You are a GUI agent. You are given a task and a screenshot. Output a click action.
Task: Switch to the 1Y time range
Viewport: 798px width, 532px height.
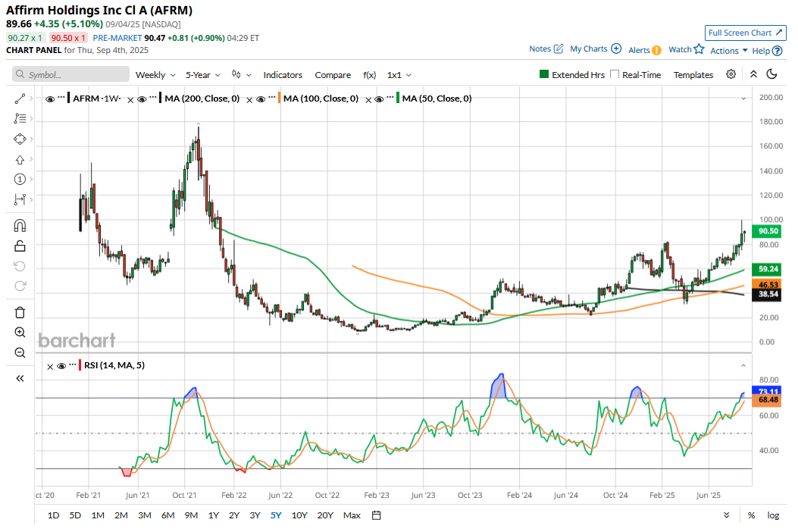tap(213, 515)
